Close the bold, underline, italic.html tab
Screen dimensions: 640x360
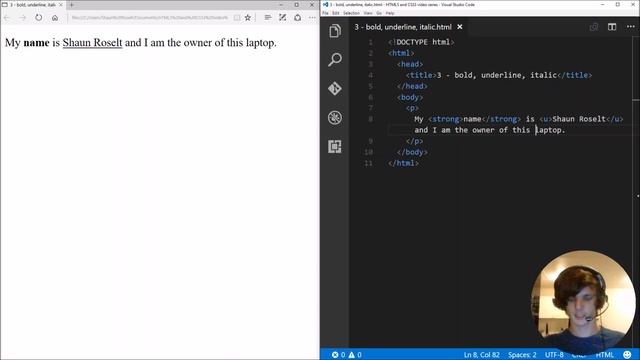[460, 27]
